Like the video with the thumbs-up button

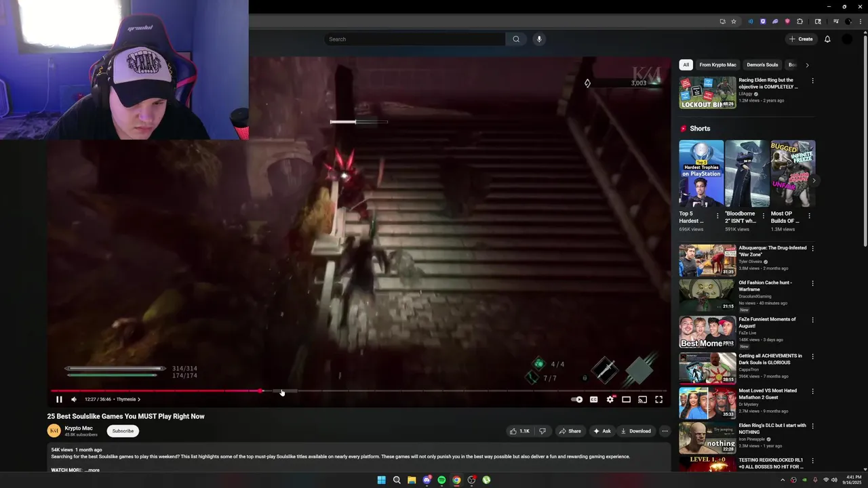point(519,431)
